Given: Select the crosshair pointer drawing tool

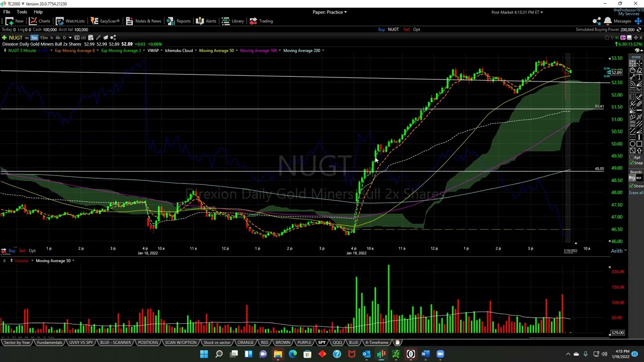Looking at the screenshot, I should [x=639, y=63].
